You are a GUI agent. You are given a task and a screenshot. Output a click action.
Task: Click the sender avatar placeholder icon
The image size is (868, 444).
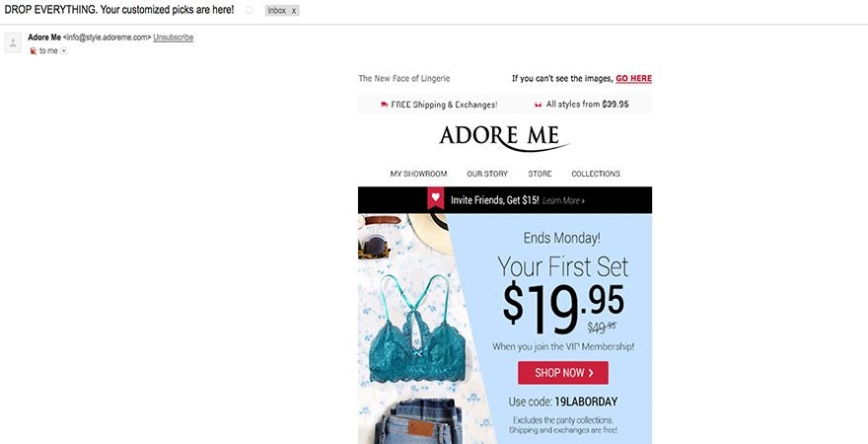click(x=13, y=42)
